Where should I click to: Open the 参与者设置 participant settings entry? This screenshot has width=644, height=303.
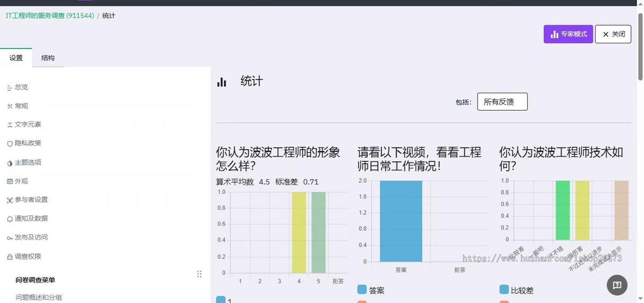tap(27, 199)
